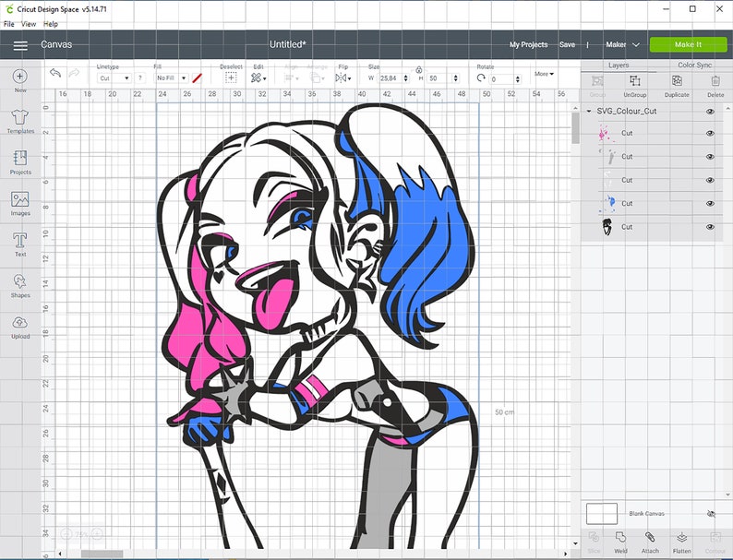
Task: Click the Attach paperclip icon
Action: click(650, 537)
